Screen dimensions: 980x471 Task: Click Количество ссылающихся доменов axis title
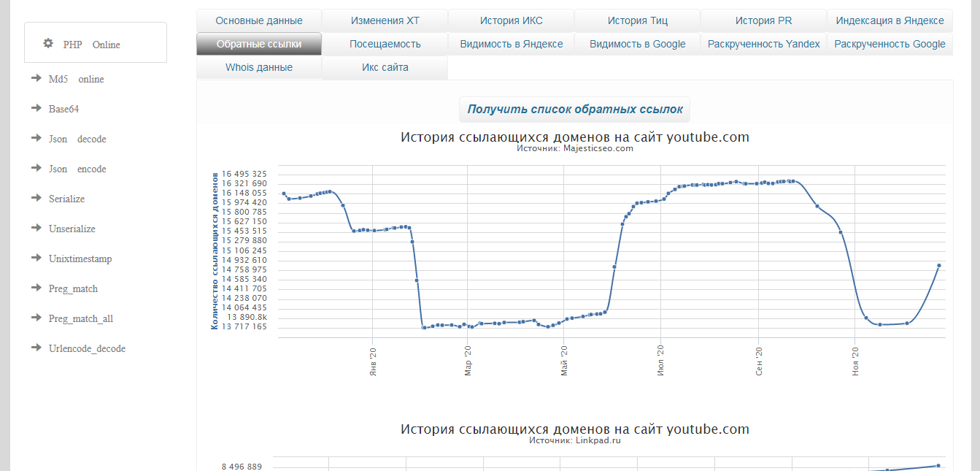[215, 250]
